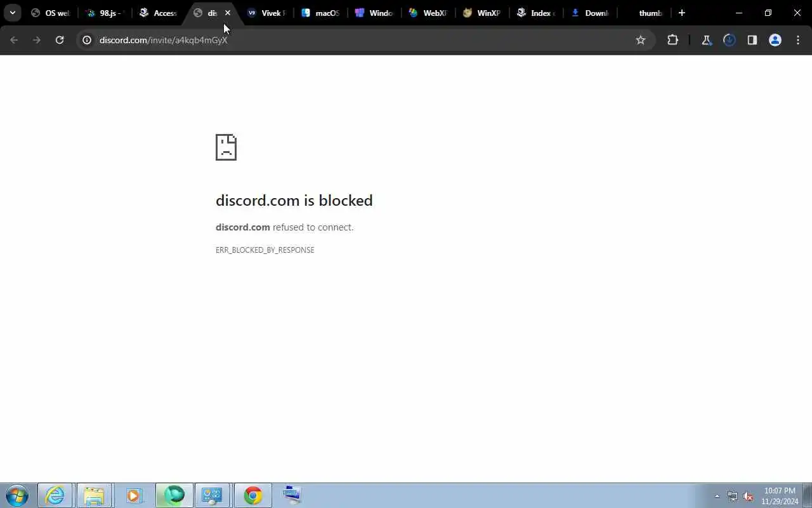The width and height of the screenshot is (812, 508).
Task: Go back to previous page
Action: pos(14,40)
